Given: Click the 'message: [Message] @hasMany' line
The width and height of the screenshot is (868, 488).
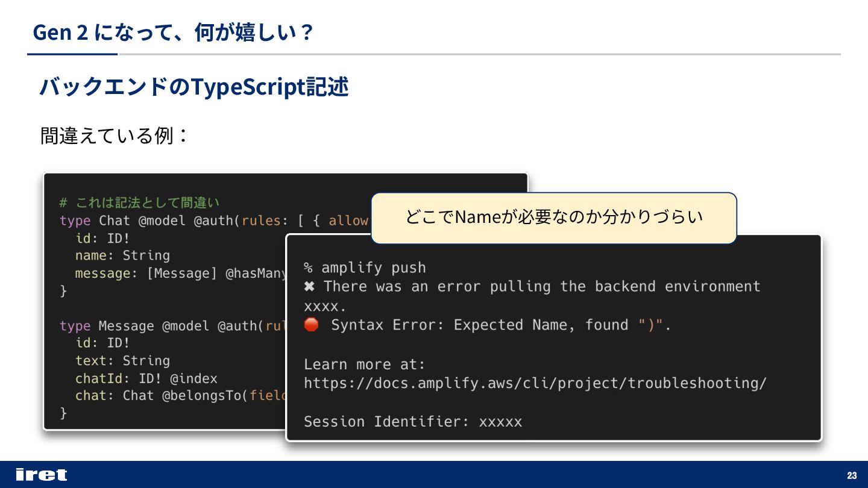Looking at the screenshot, I should coord(181,274).
